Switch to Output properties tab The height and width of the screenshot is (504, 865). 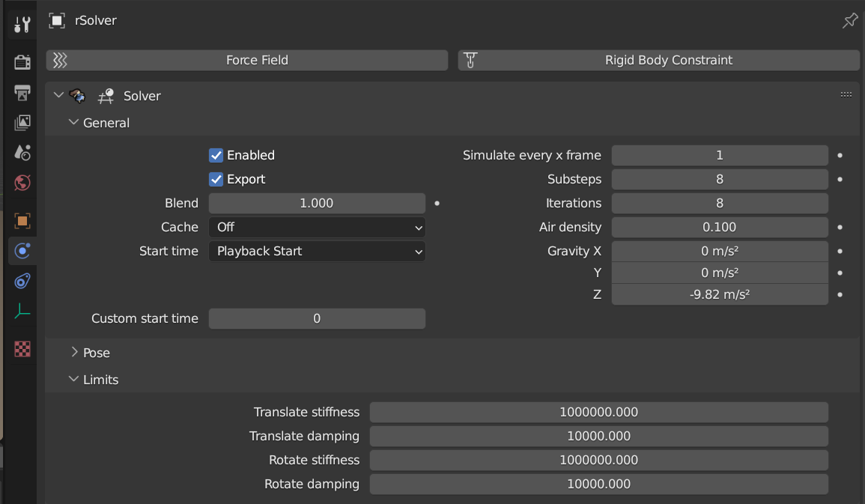click(x=22, y=92)
